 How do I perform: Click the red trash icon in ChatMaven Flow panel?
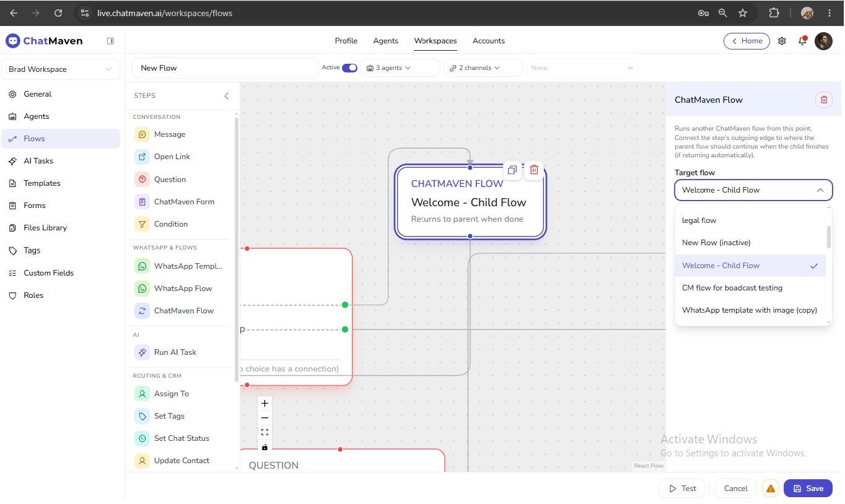point(824,100)
